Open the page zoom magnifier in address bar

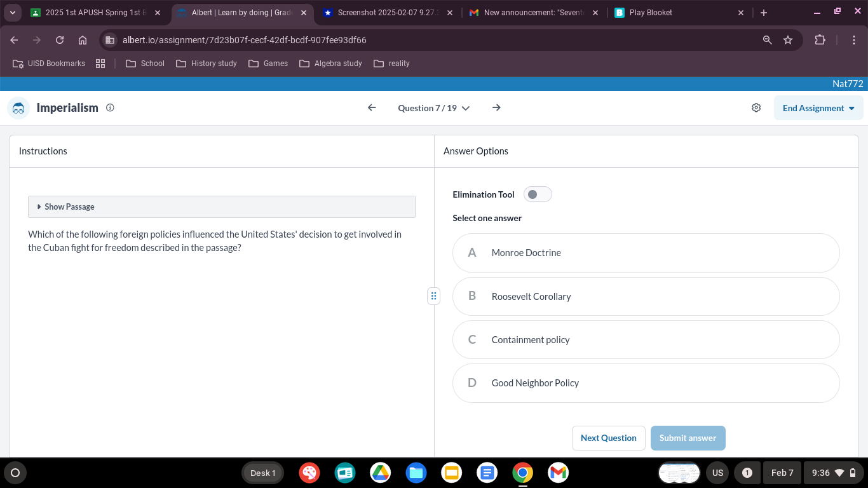click(768, 40)
